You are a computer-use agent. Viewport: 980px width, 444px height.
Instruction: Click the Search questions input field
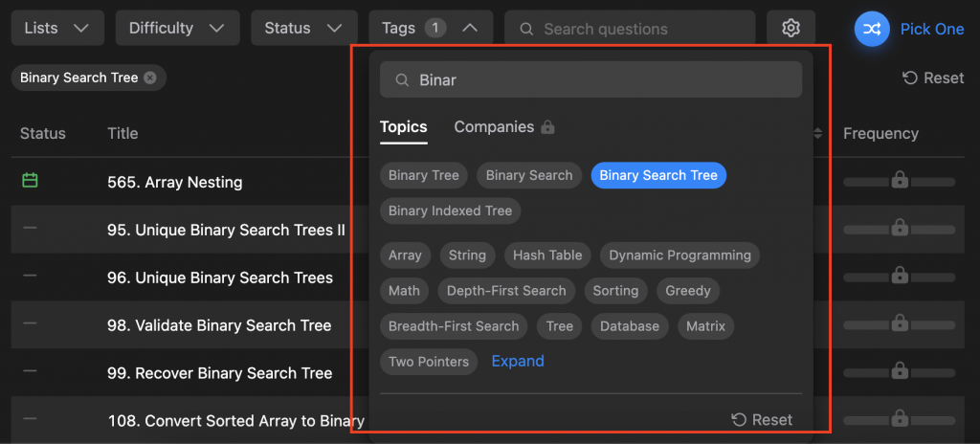click(x=641, y=29)
